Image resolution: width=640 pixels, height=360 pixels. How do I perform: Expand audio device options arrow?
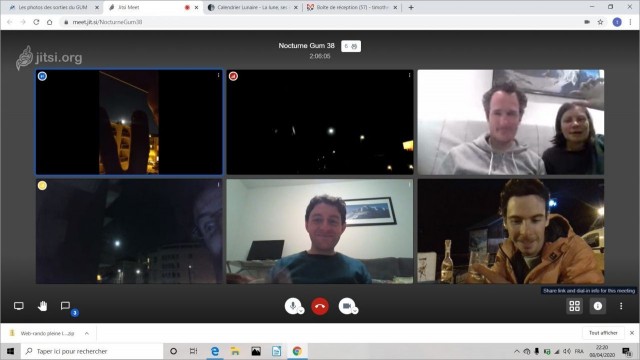point(301,311)
